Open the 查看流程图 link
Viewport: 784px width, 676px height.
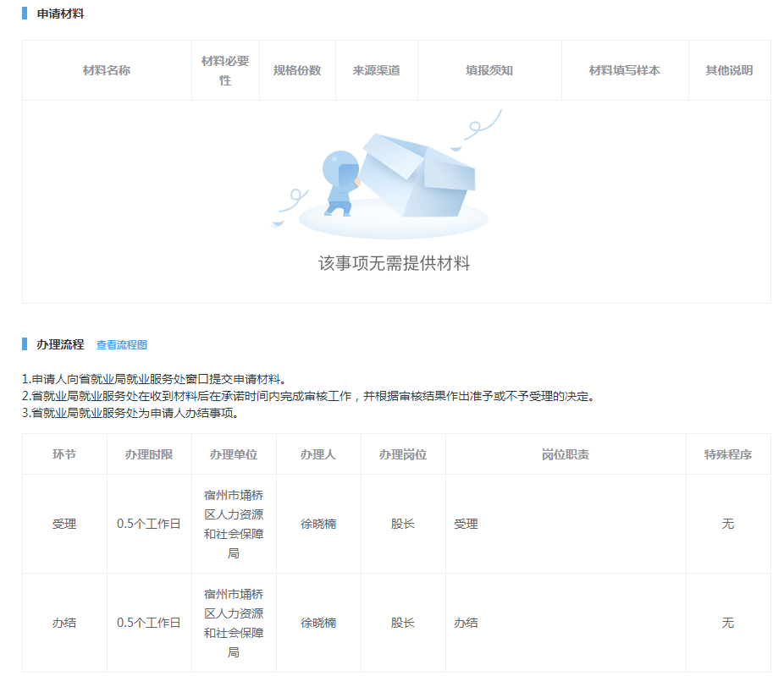point(122,345)
